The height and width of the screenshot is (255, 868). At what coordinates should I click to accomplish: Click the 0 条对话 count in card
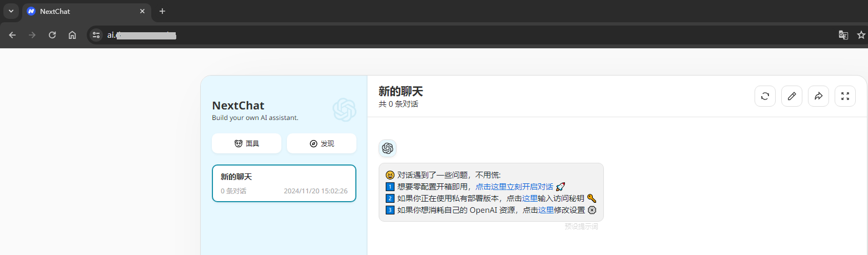234,191
